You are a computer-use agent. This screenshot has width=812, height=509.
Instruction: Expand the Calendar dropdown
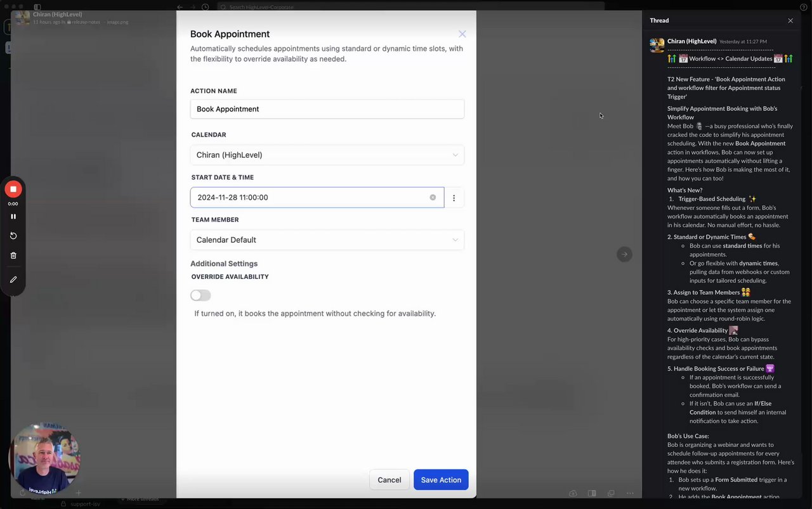(x=327, y=155)
